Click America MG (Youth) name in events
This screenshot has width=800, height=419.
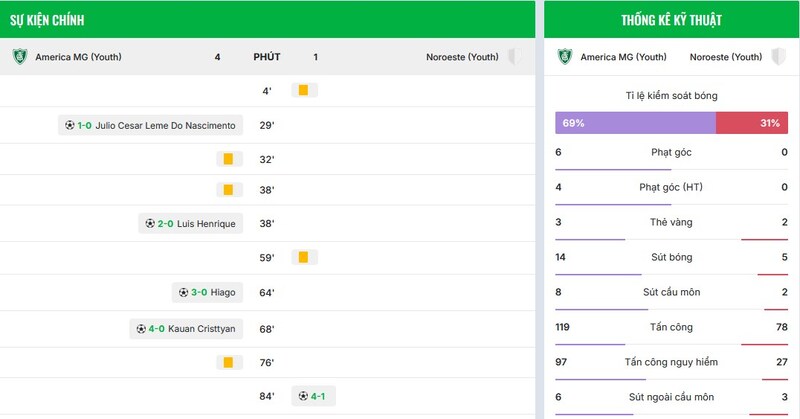[x=78, y=57]
